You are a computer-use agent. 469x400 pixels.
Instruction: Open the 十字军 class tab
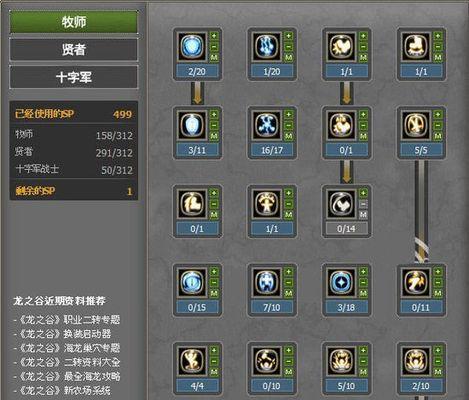pyautogui.click(x=73, y=77)
